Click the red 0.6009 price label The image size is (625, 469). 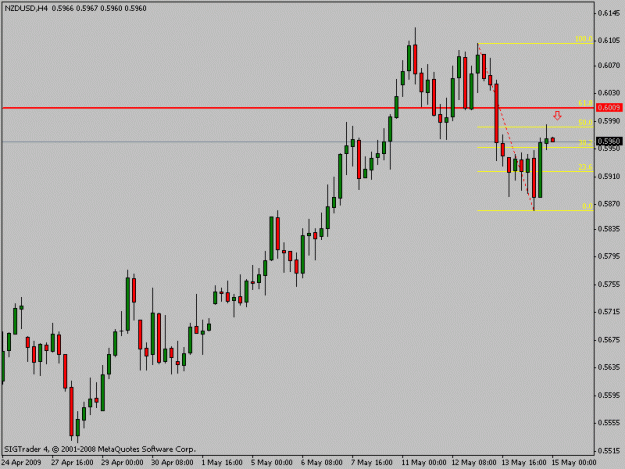tap(609, 108)
